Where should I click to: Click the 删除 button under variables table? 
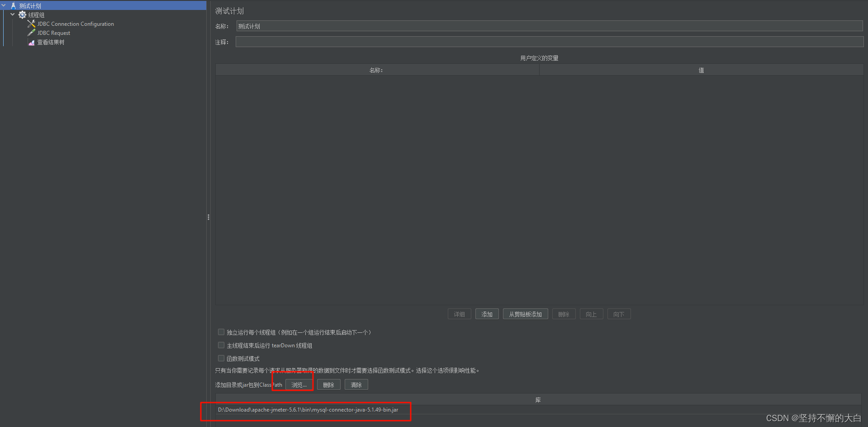pos(564,314)
